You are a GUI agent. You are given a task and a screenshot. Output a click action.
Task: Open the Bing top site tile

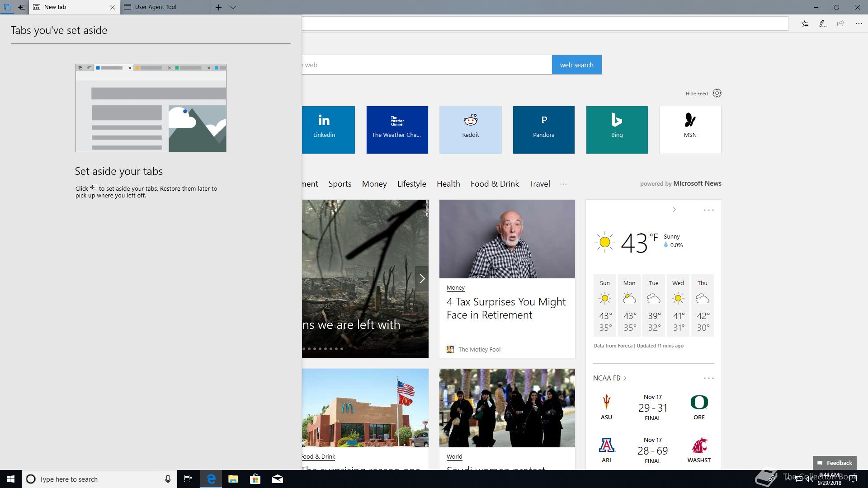tap(617, 130)
